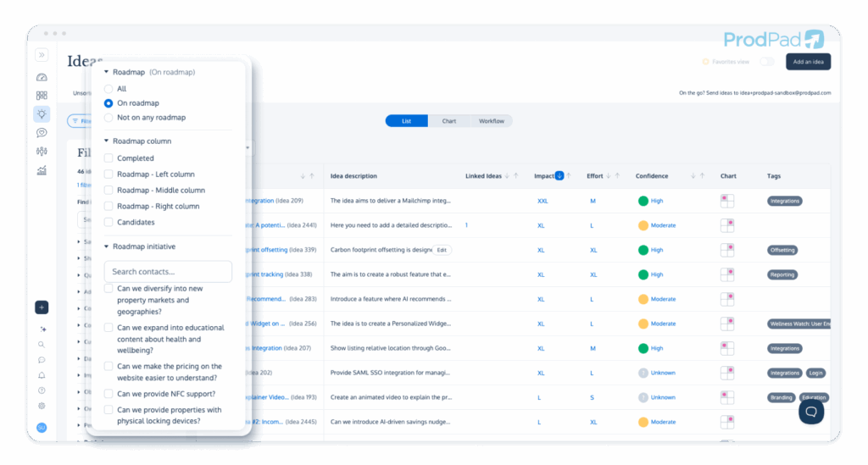This screenshot has width=868, height=465.
Task: Click the green High confidence dot on Mailchimp row
Action: coord(643,202)
